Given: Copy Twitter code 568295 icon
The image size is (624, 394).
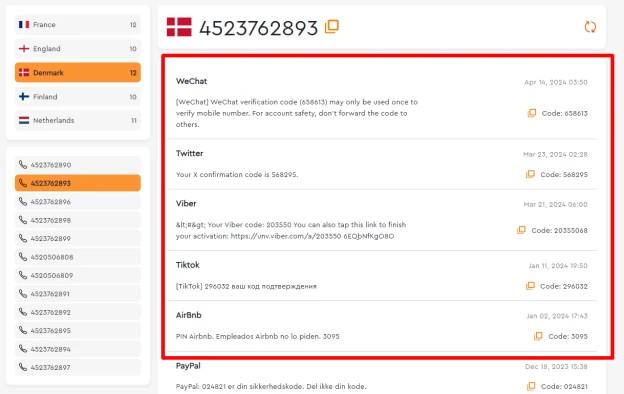Looking at the screenshot, I should [530, 174].
